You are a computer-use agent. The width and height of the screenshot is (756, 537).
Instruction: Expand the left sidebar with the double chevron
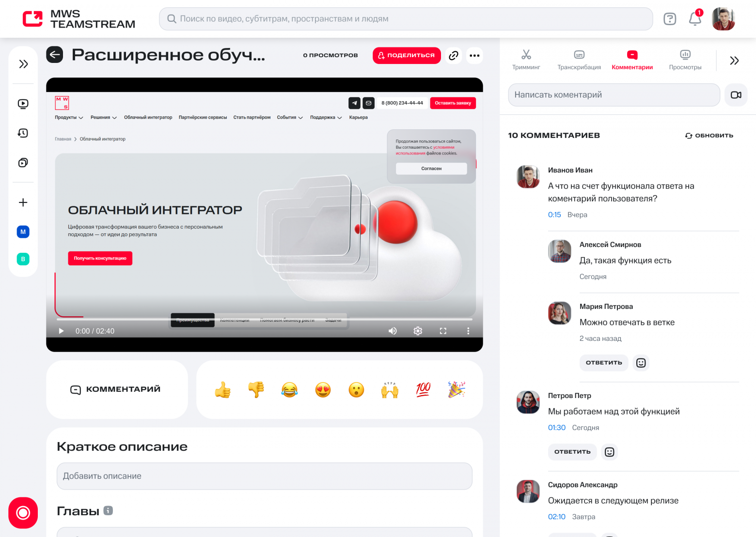23,63
